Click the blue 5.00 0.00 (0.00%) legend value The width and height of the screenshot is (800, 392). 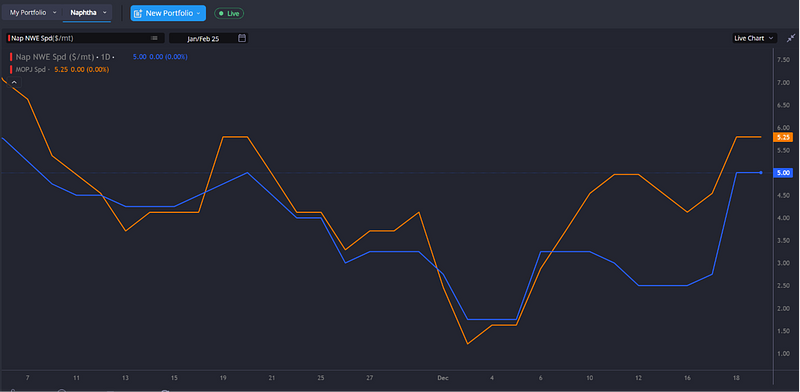point(160,57)
